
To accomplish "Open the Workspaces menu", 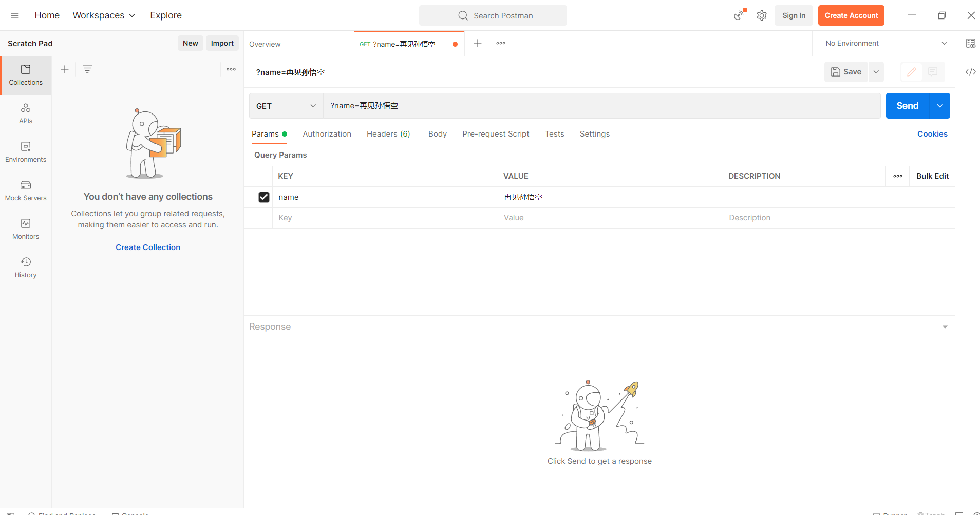I will [x=104, y=15].
